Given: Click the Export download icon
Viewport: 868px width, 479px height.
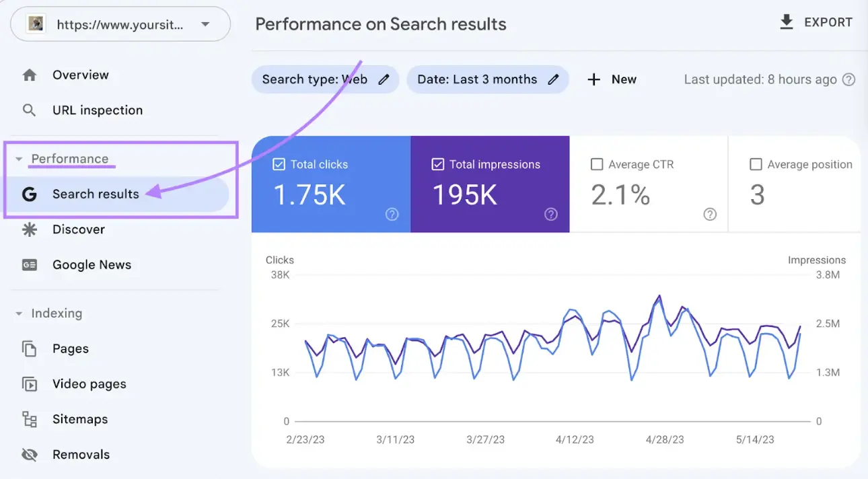Looking at the screenshot, I should point(785,22).
